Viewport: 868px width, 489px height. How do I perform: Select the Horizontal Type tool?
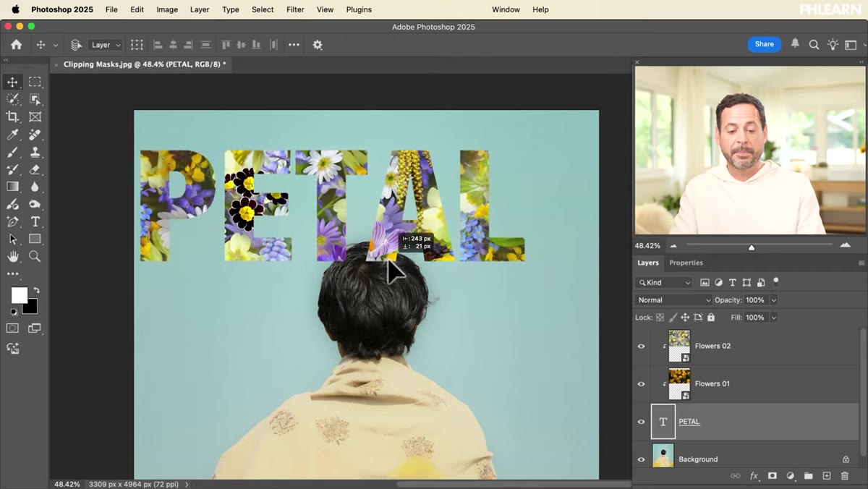pos(35,221)
